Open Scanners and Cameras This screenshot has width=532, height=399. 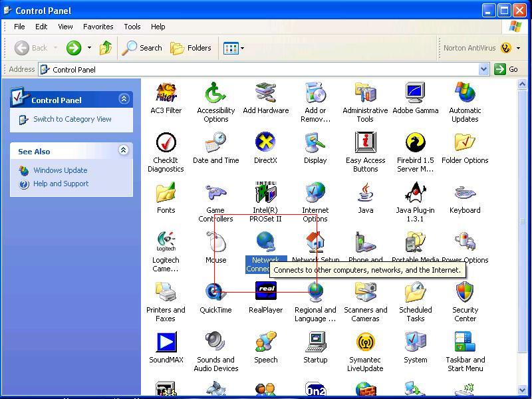(365, 292)
